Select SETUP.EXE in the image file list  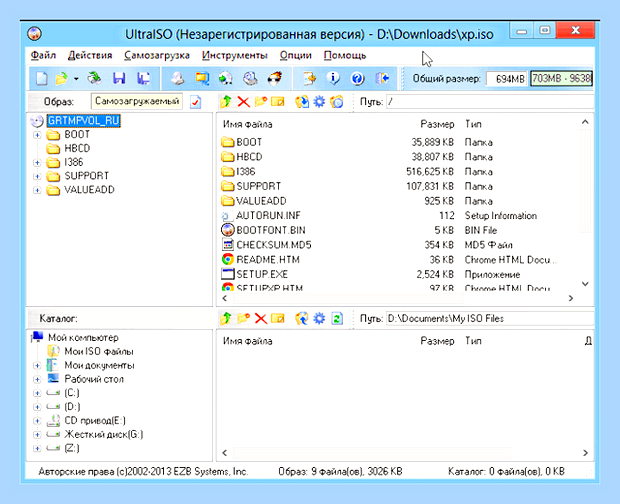pos(262,274)
